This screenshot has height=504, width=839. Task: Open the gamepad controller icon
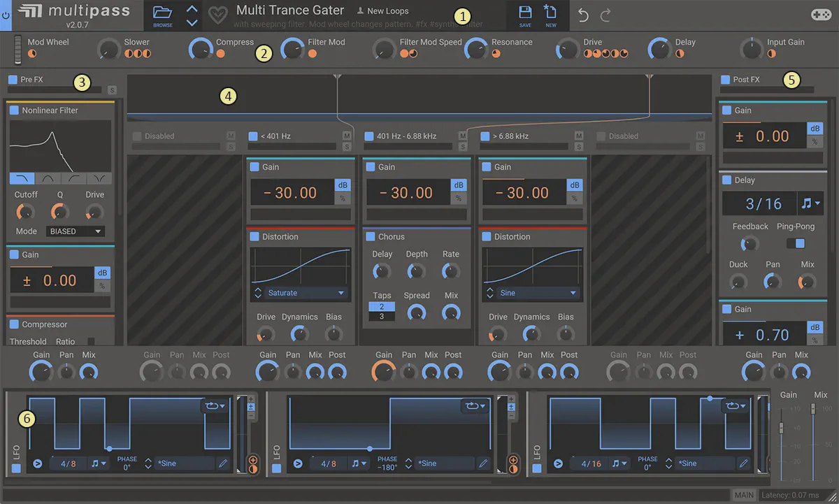pos(820,15)
